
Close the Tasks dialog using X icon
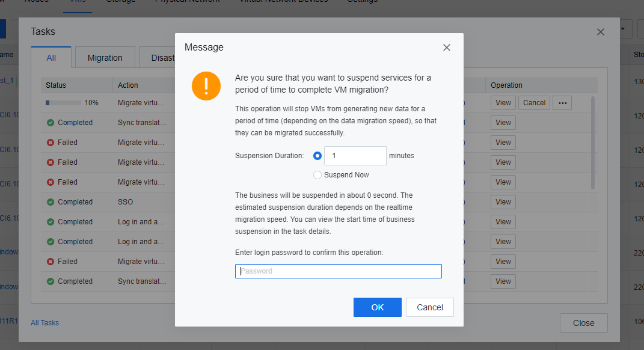601,32
